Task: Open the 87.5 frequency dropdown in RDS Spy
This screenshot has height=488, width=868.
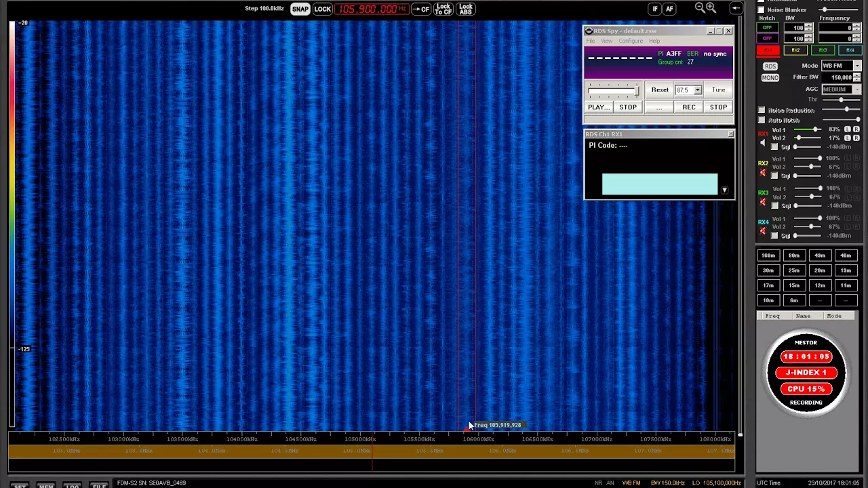Action: click(x=697, y=90)
